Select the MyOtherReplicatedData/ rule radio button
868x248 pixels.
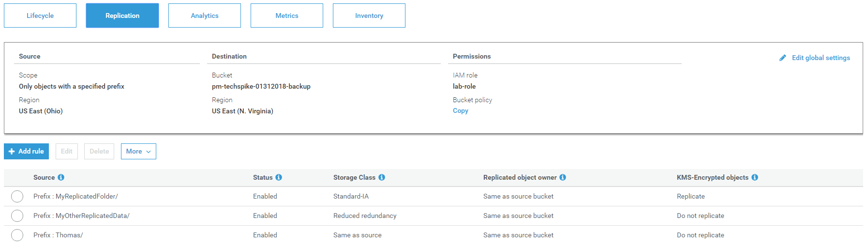(x=17, y=216)
